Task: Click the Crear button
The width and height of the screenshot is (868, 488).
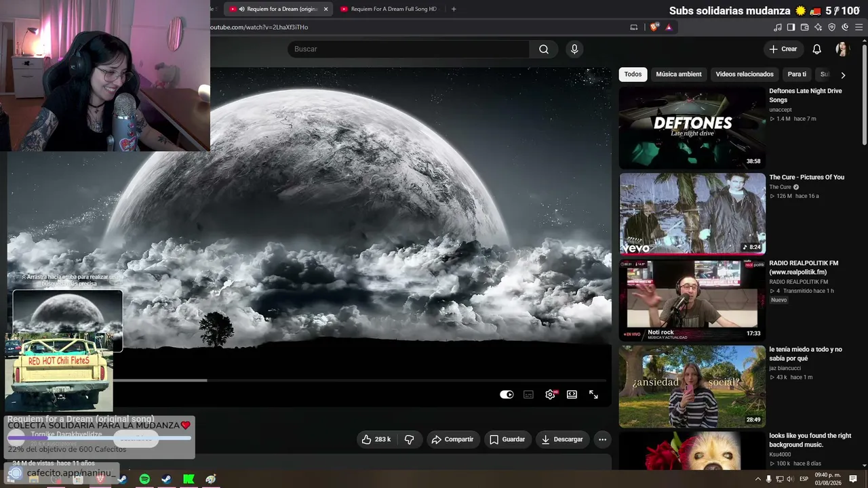Action: click(x=783, y=49)
